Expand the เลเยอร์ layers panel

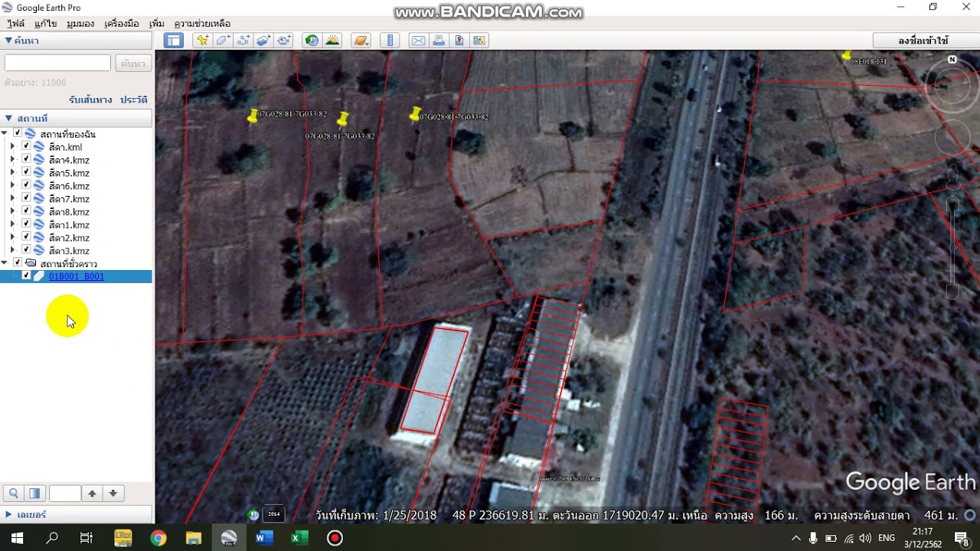[x=8, y=514]
